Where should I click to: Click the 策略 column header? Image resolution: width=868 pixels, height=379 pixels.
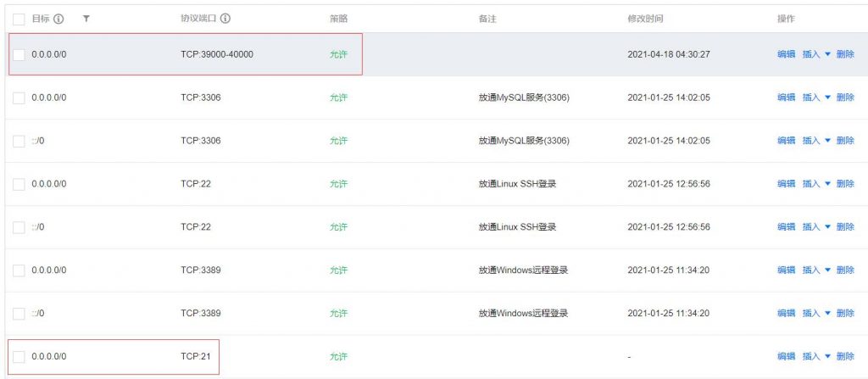click(x=339, y=19)
